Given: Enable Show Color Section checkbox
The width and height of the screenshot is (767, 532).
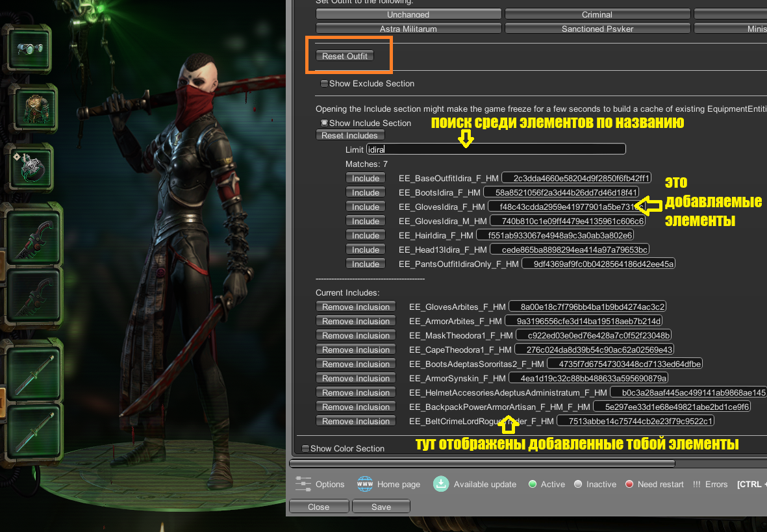Looking at the screenshot, I should 305,448.
